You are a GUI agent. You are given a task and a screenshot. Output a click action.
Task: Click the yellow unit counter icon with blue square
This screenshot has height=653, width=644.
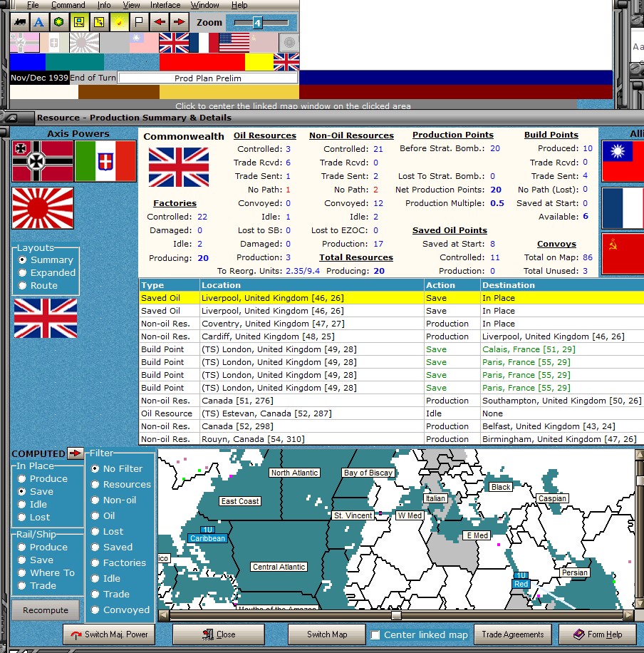pyautogui.click(x=78, y=22)
